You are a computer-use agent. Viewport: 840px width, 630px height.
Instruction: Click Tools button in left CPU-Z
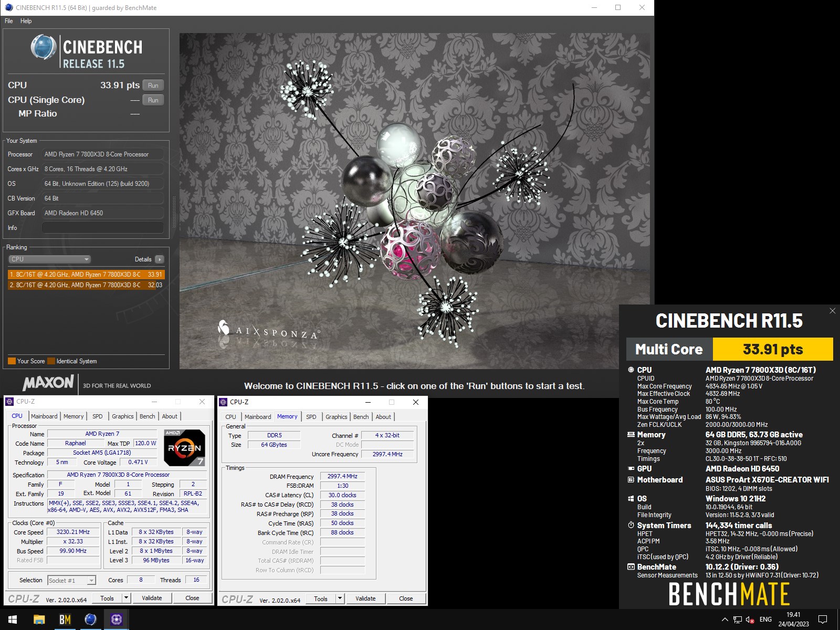(107, 598)
